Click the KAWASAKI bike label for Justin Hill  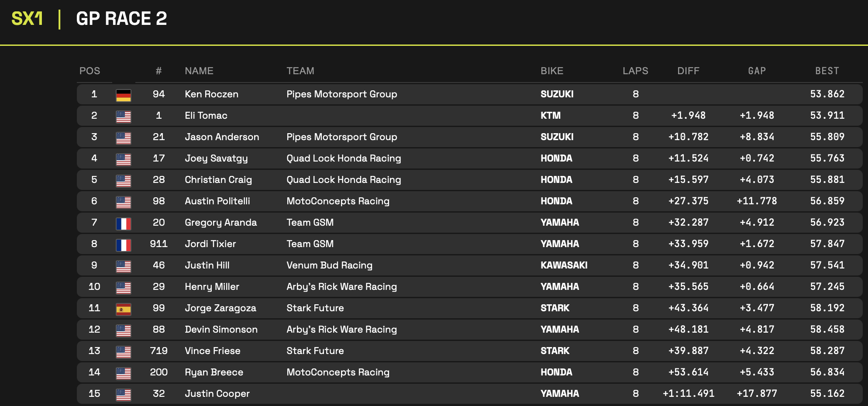(x=564, y=265)
